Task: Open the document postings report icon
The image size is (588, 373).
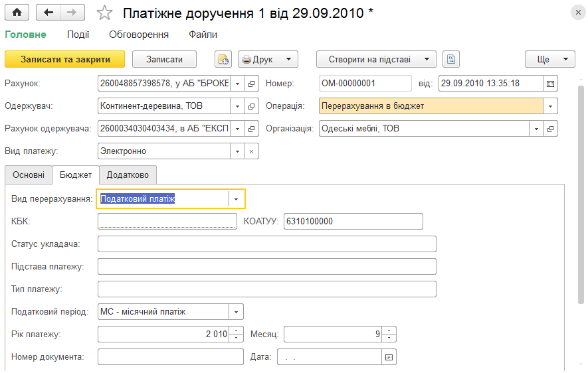Action: [223, 59]
